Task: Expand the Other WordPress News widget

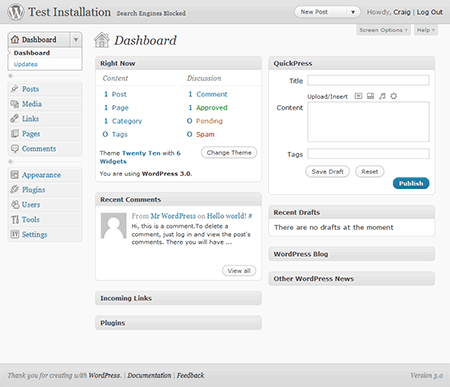Action: click(352, 279)
